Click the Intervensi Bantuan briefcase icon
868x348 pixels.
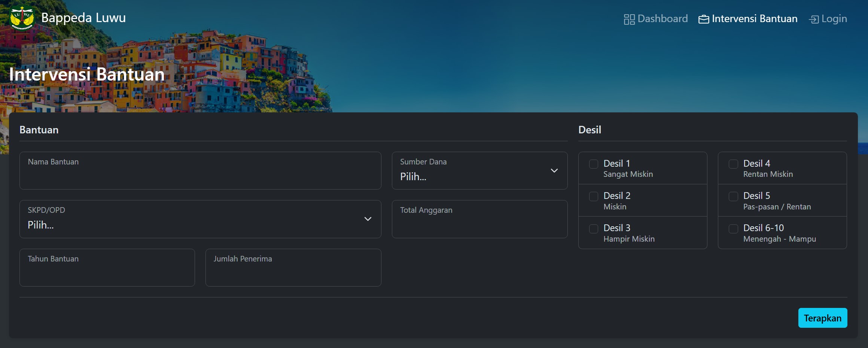pos(703,19)
